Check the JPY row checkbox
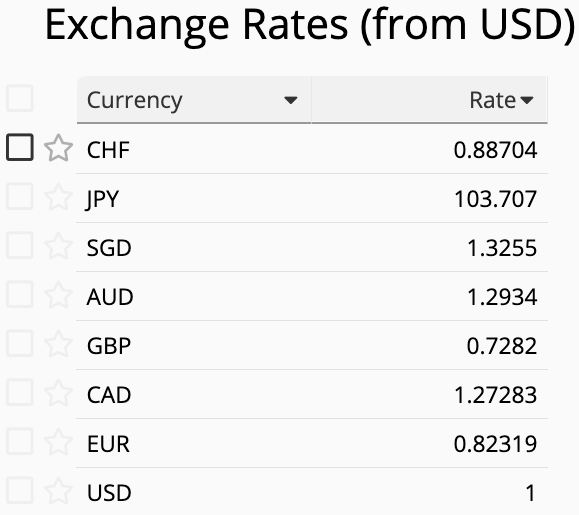The width and height of the screenshot is (579, 515). tap(20, 197)
